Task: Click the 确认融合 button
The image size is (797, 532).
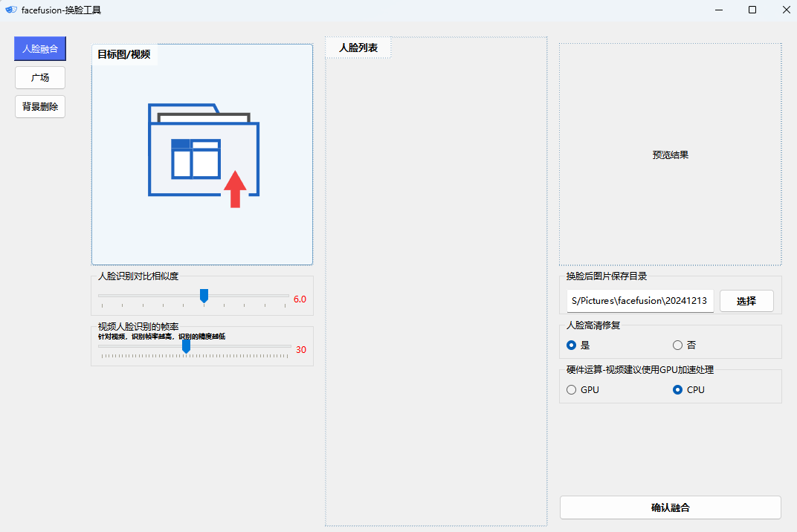Action: pos(670,507)
